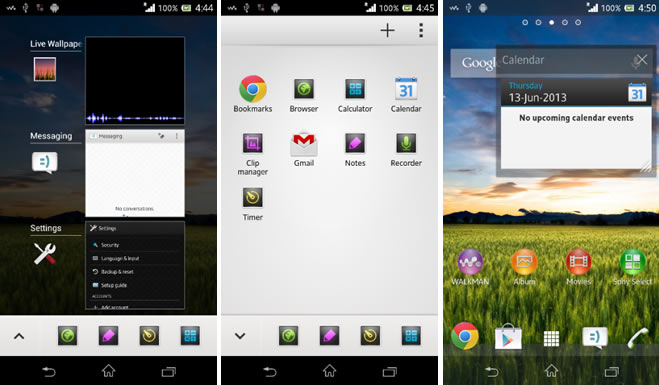Open the app drawer grid icon
659x385 pixels.
tap(551, 338)
